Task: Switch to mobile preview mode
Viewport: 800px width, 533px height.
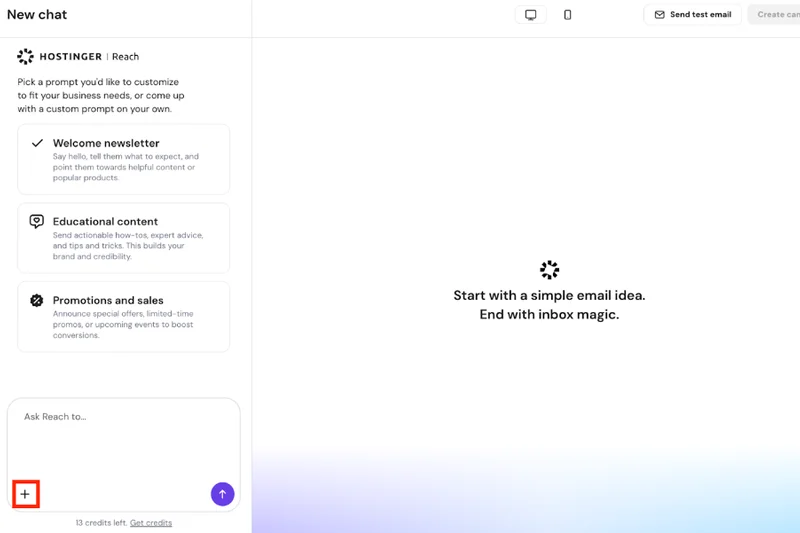Action: tap(567, 15)
